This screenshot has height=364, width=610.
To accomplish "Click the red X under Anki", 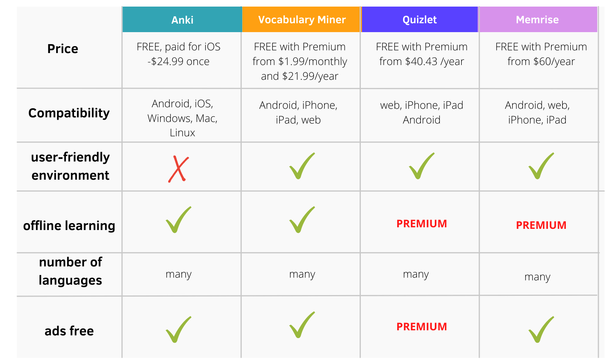I will point(179,169).
